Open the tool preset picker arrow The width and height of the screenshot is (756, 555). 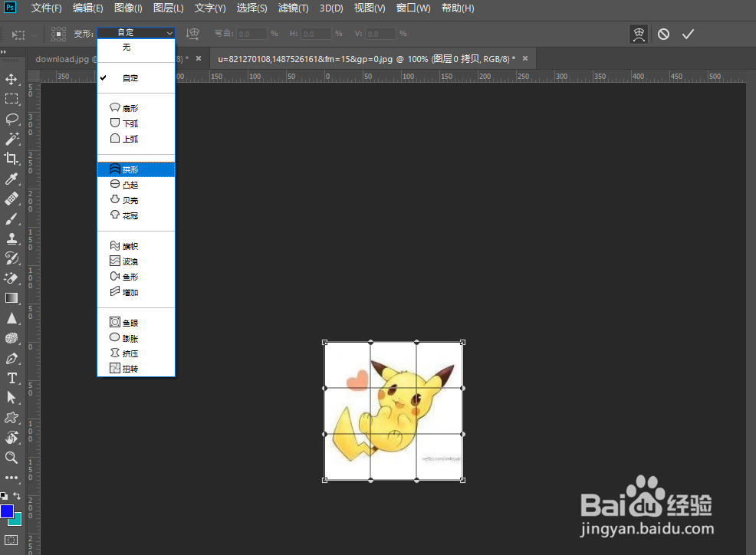(35, 34)
